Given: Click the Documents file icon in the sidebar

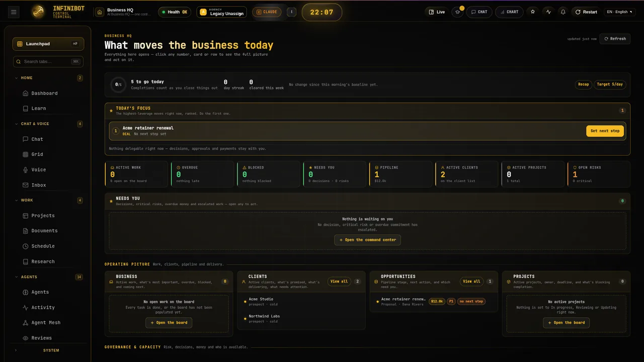Looking at the screenshot, I should [26, 231].
